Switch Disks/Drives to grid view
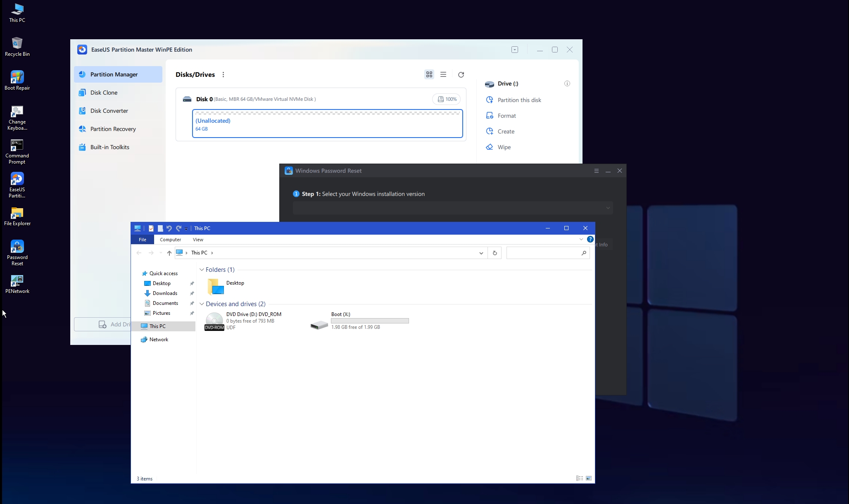849x504 pixels. tap(429, 75)
